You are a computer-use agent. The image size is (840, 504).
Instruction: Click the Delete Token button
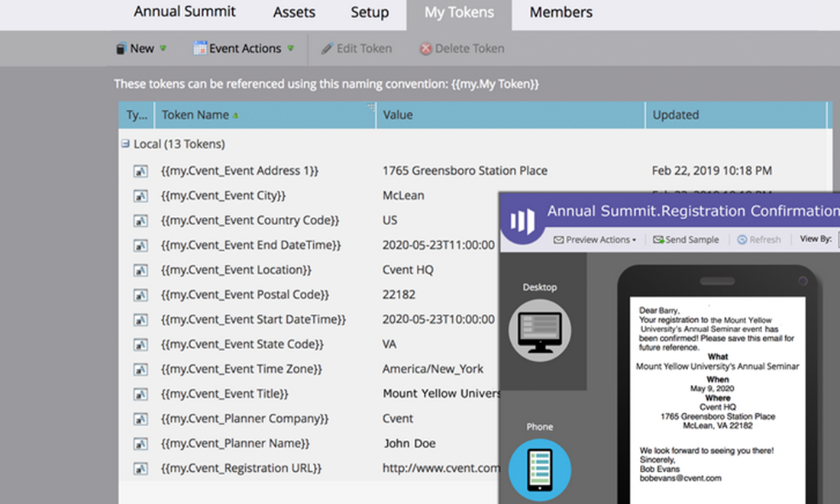click(x=462, y=48)
